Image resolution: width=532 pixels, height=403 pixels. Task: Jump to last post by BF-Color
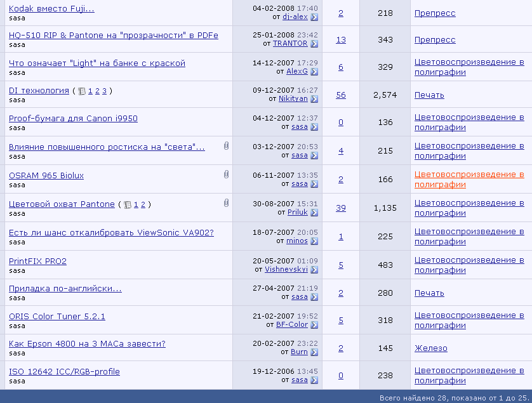pyautogui.click(x=314, y=325)
